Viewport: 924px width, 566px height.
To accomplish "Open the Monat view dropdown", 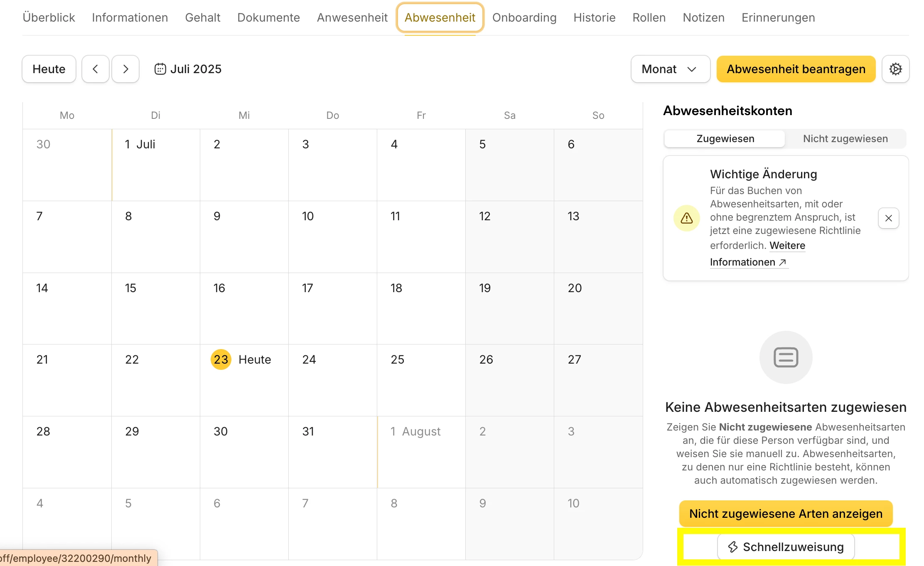I will click(670, 69).
